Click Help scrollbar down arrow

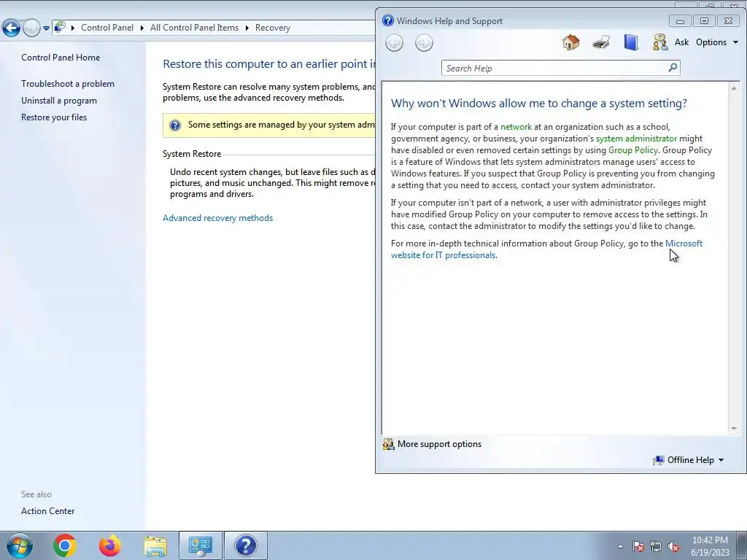[734, 429]
